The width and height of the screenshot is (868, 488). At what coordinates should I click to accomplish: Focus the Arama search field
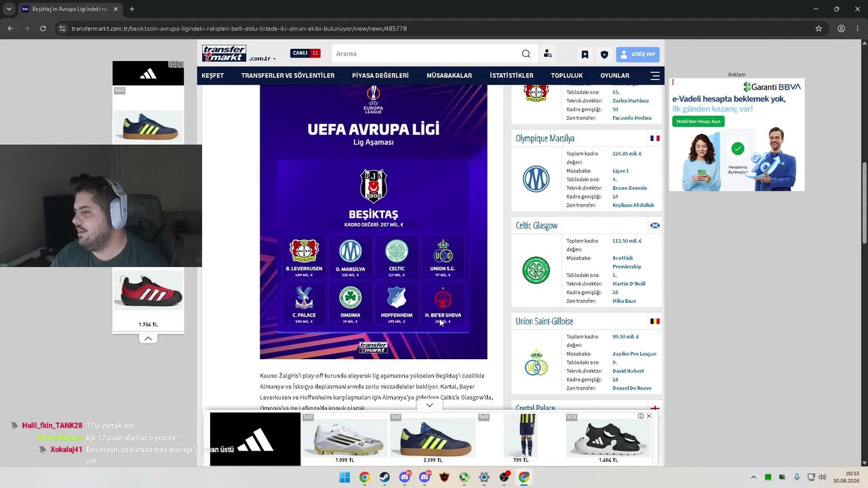coord(426,54)
